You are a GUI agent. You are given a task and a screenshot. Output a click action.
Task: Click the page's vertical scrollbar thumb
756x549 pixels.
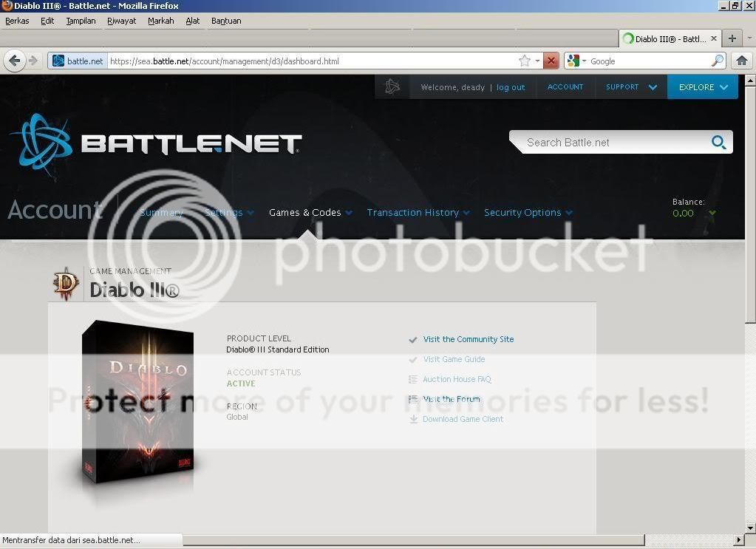[x=750, y=205]
